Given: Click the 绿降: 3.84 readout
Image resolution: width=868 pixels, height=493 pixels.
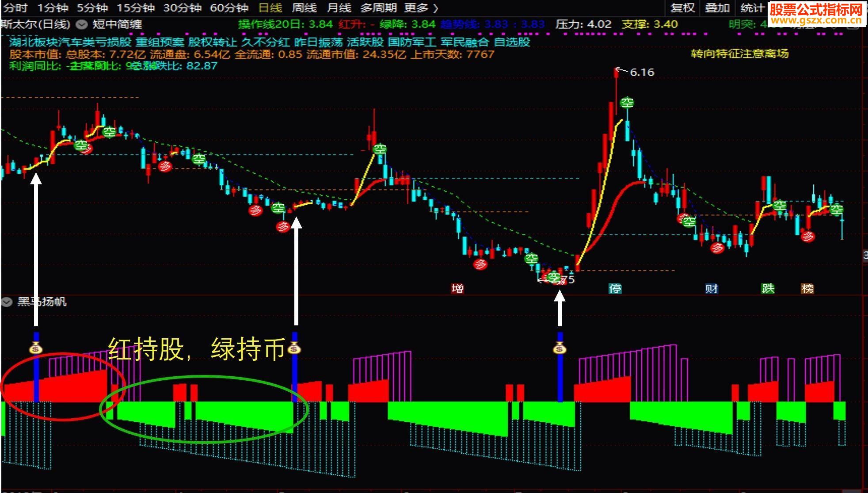Looking at the screenshot, I should point(407,24).
